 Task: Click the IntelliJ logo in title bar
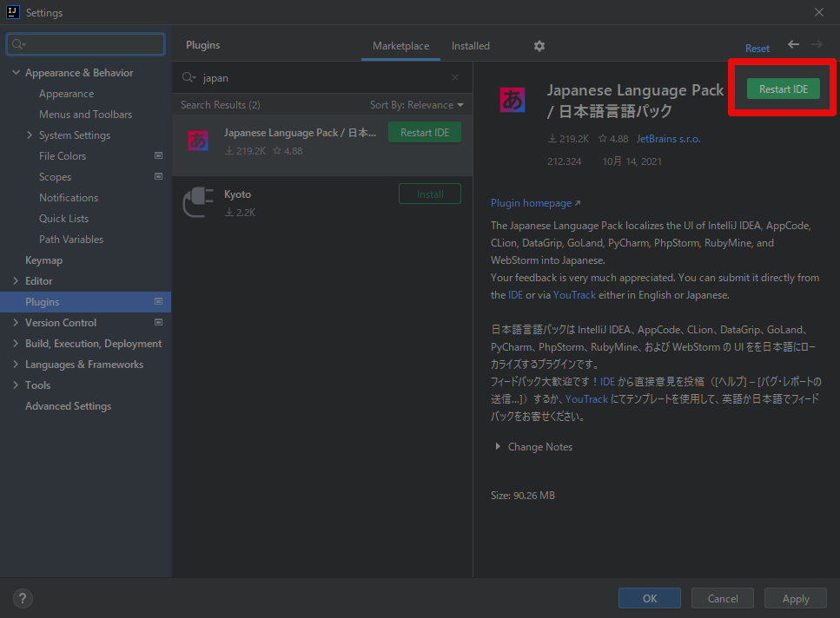pyautogui.click(x=12, y=12)
